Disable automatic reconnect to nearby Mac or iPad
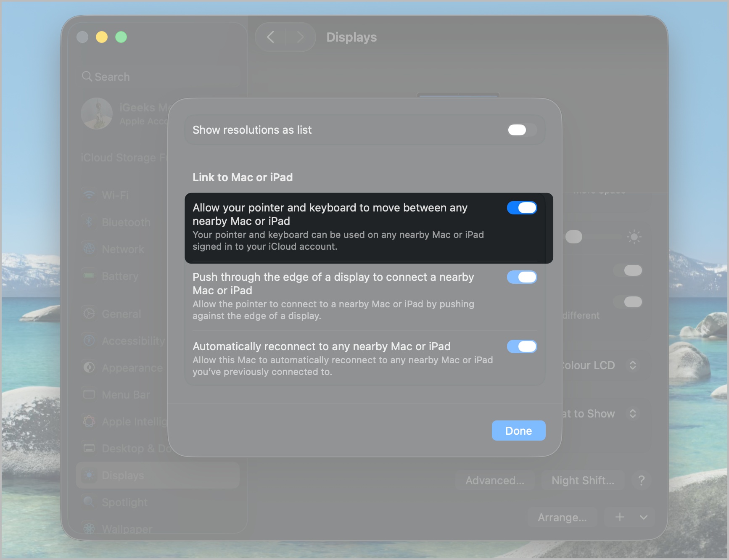729x560 pixels. tap(522, 346)
